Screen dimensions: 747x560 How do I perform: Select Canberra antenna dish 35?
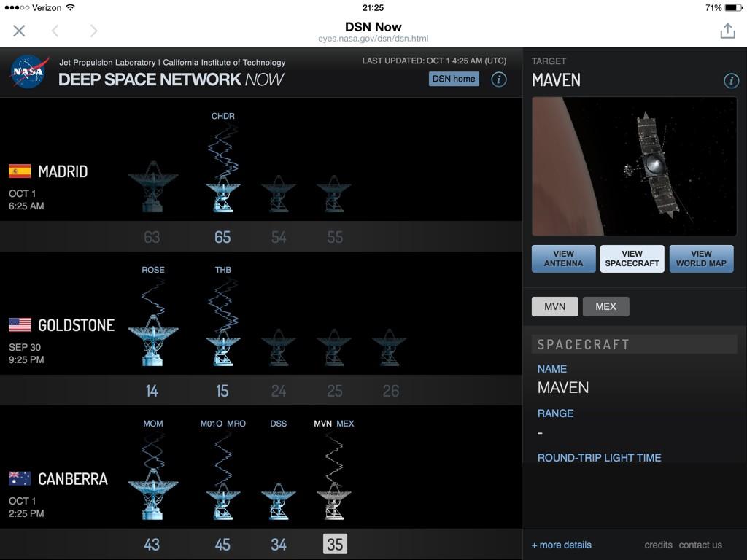click(334, 502)
